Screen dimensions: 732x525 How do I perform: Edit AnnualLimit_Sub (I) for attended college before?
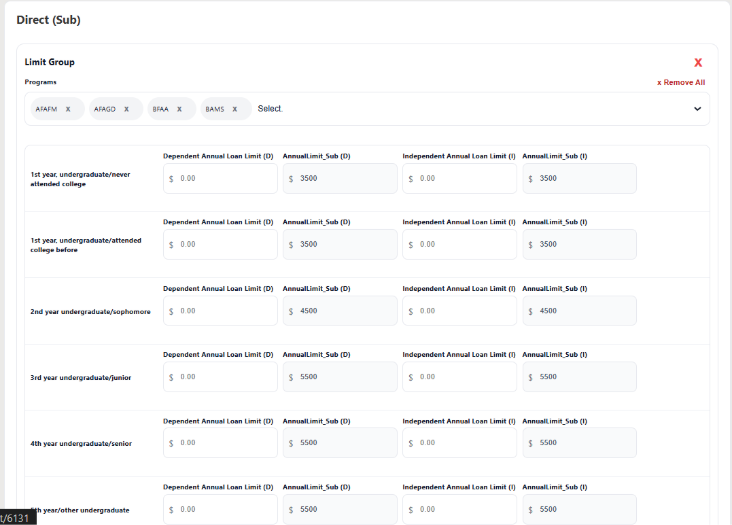pyautogui.click(x=579, y=244)
